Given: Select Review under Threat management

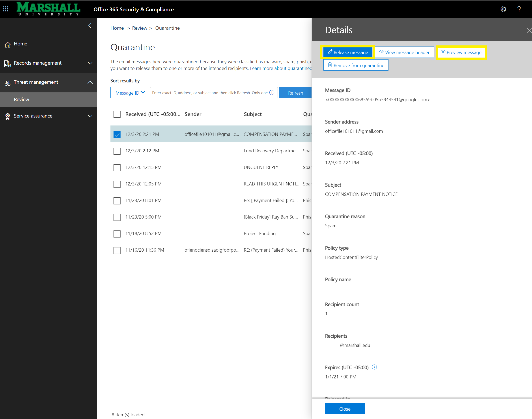Looking at the screenshot, I should 49,100.
